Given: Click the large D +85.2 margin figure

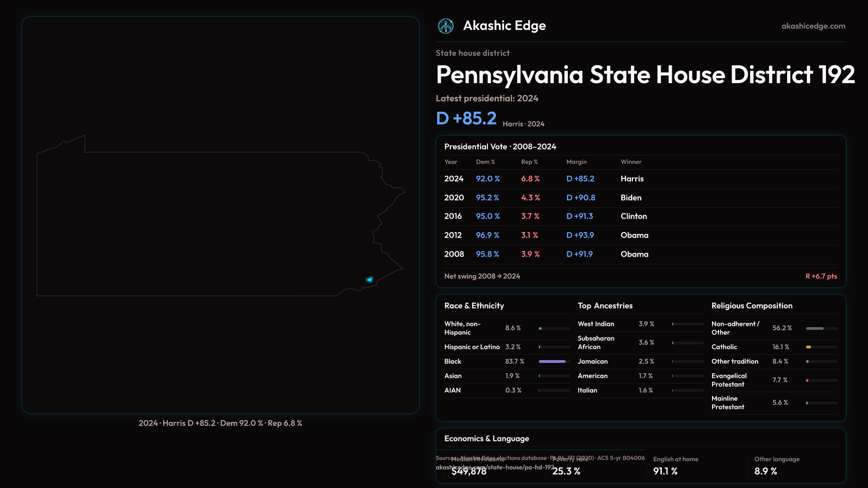Looking at the screenshot, I should tap(466, 118).
